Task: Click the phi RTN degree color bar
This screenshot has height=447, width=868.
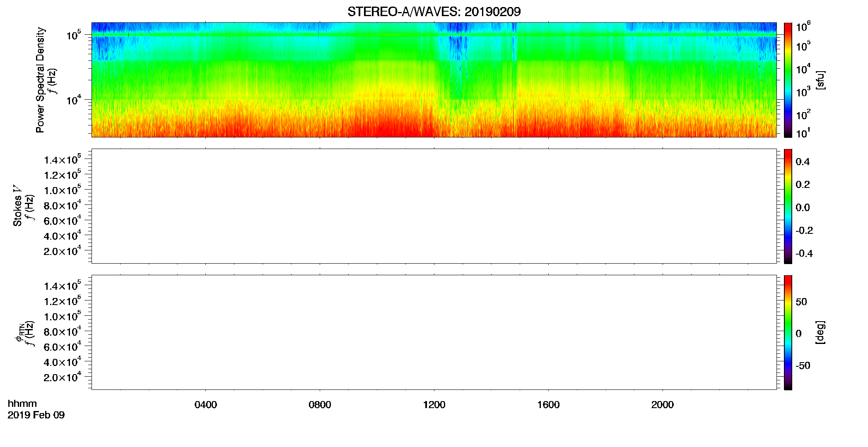Action: (x=788, y=332)
